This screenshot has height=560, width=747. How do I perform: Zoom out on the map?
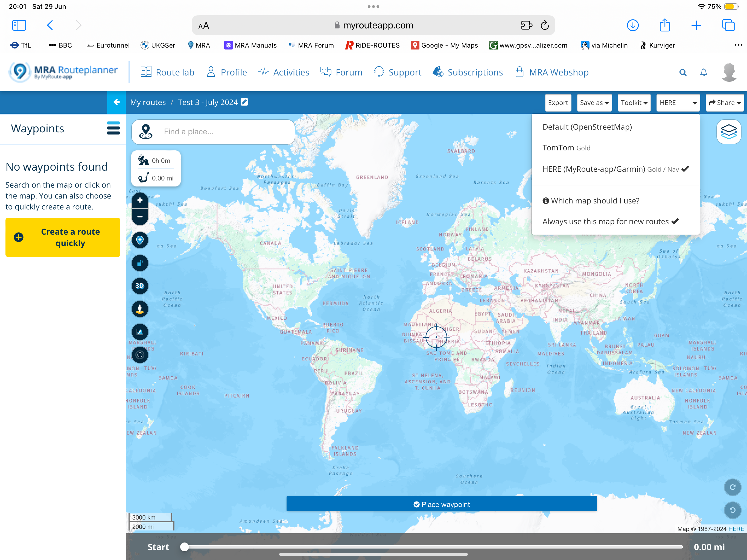click(140, 217)
